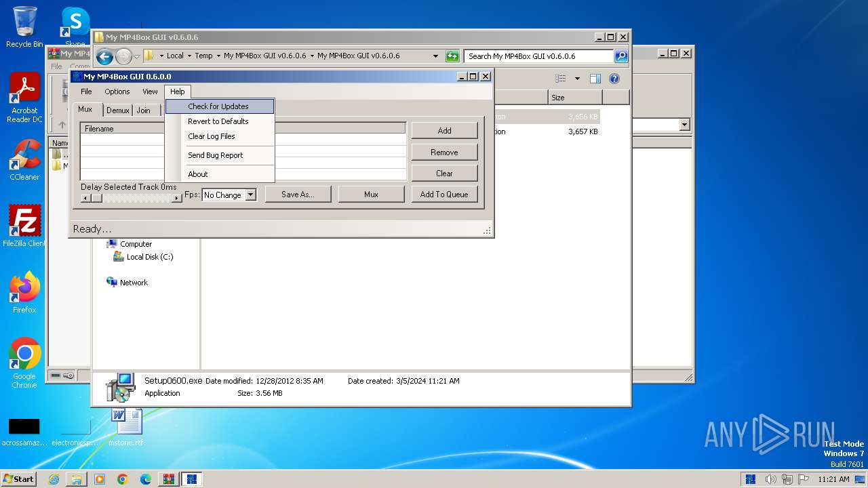Click the Filename column header
868x488 pixels.
click(123, 128)
